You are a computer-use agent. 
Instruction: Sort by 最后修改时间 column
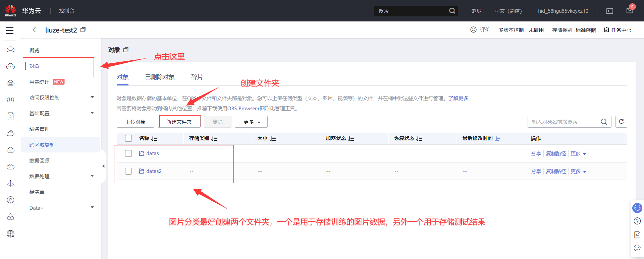(498, 139)
